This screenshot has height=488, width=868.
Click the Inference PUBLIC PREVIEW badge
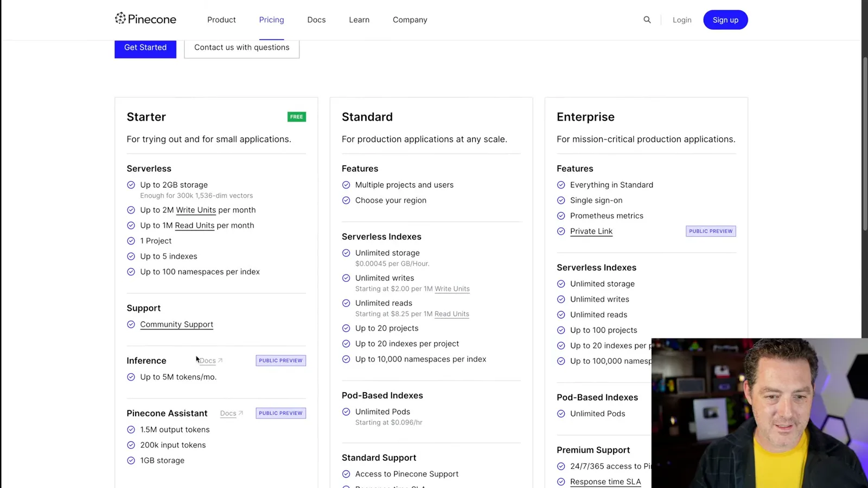[281, 361]
